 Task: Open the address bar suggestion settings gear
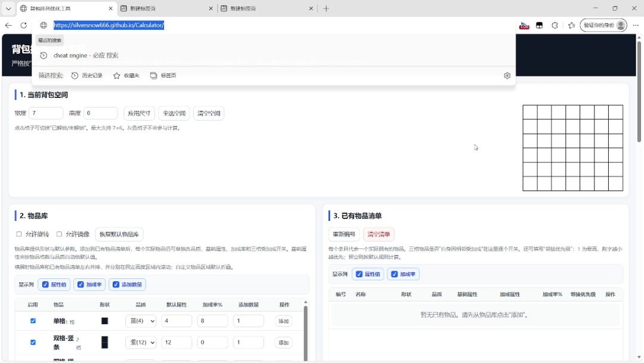tap(507, 75)
